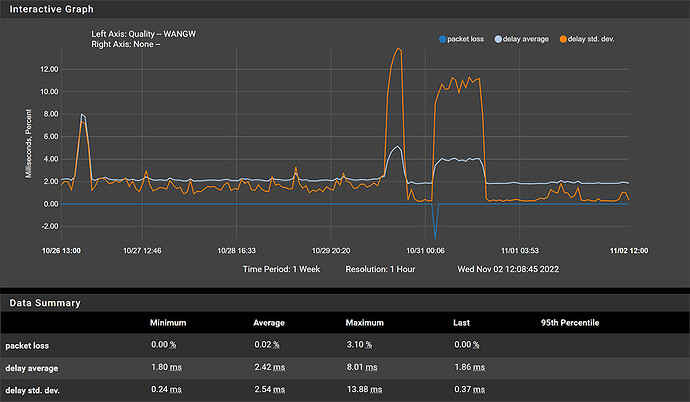
Task: Click delay average value 2.42 ms
Action: pyautogui.click(x=270, y=367)
